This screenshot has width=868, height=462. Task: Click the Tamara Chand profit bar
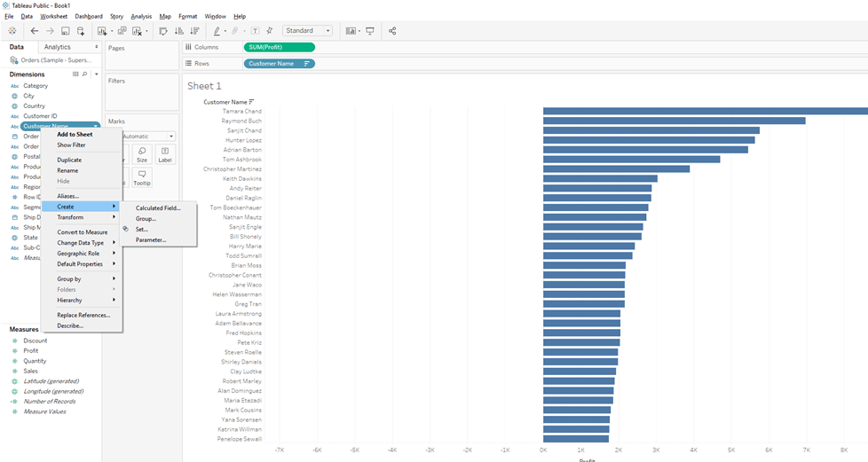point(706,111)
